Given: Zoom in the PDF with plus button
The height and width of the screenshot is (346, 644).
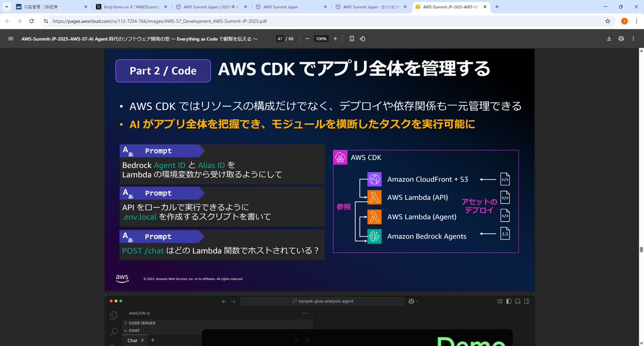Looking at the screenshot, I should click(x=335, y=39).
